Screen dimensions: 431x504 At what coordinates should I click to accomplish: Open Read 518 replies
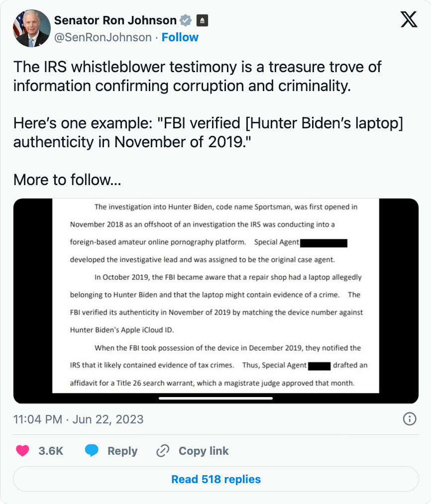tap(215, 480)
